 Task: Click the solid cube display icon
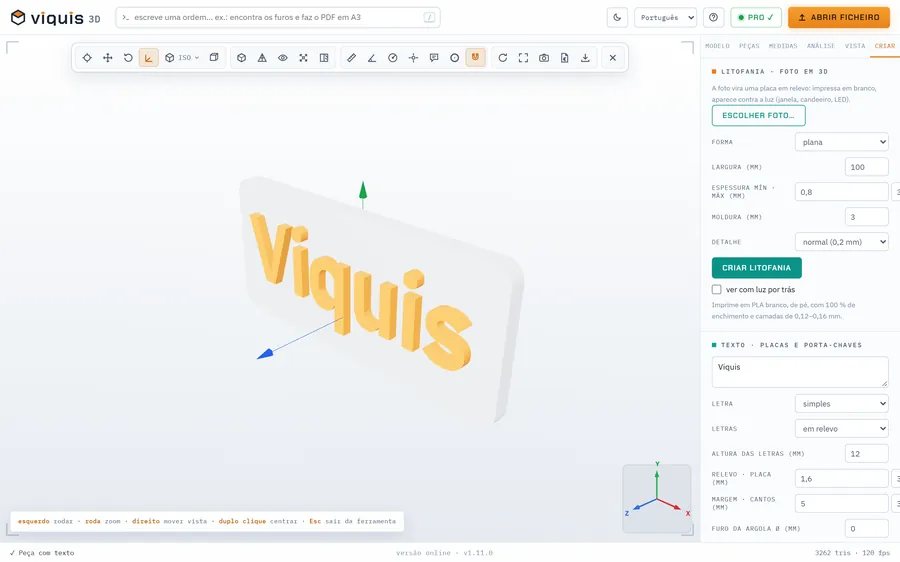pos(242,57)
